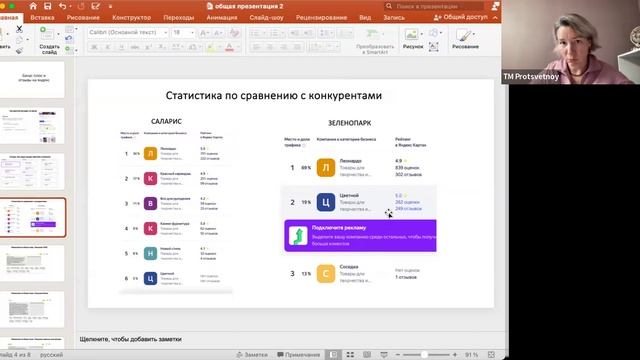640x360 pixels.
Task: Click the Underline formatting button
Action: 121,47
